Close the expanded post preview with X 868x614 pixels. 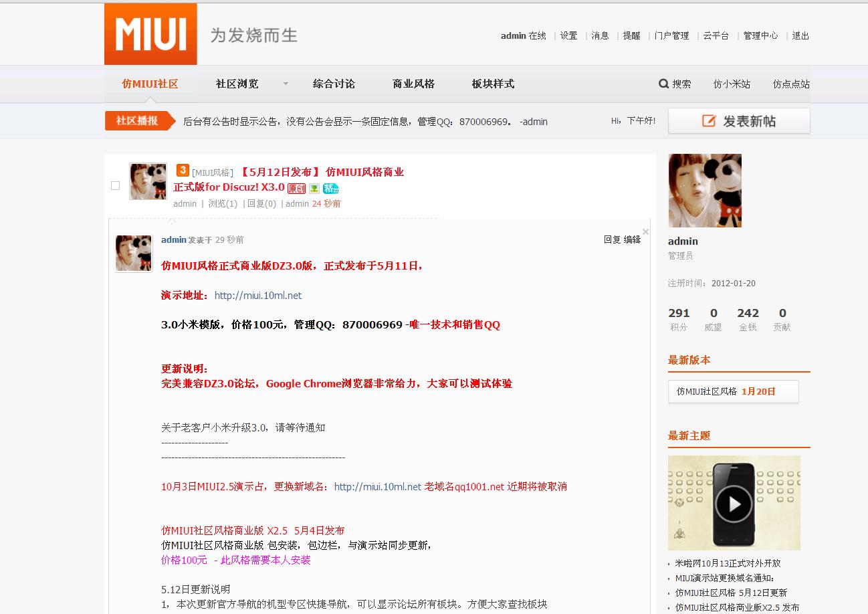point(645,231)
